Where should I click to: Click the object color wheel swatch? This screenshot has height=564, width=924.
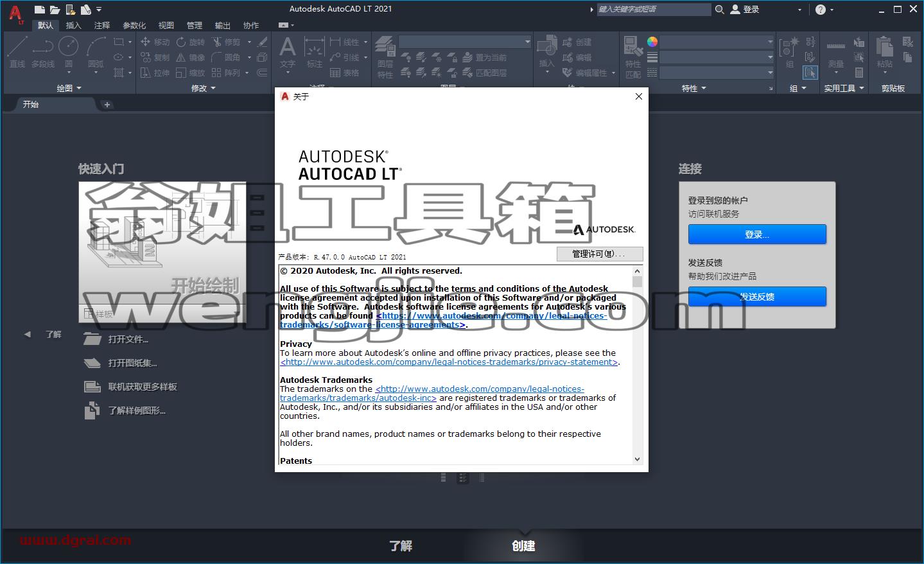[652, 42]
